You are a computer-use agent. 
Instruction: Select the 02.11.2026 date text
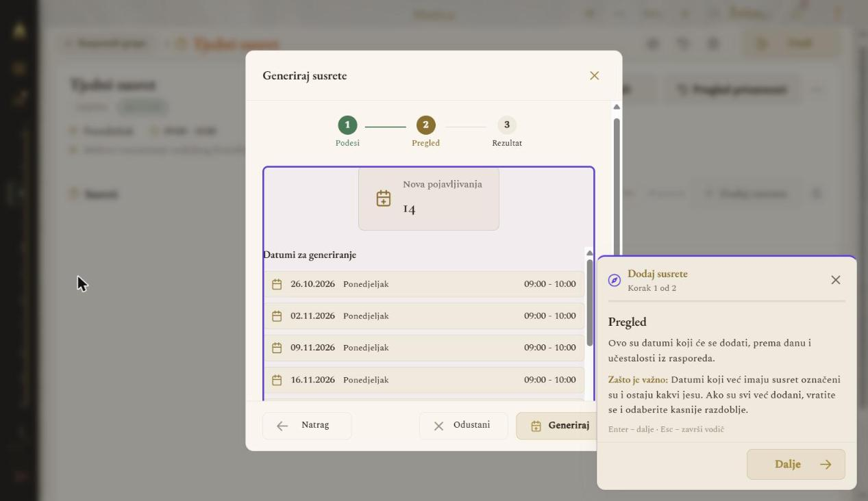pyautogui.click(x=312, y=316)
